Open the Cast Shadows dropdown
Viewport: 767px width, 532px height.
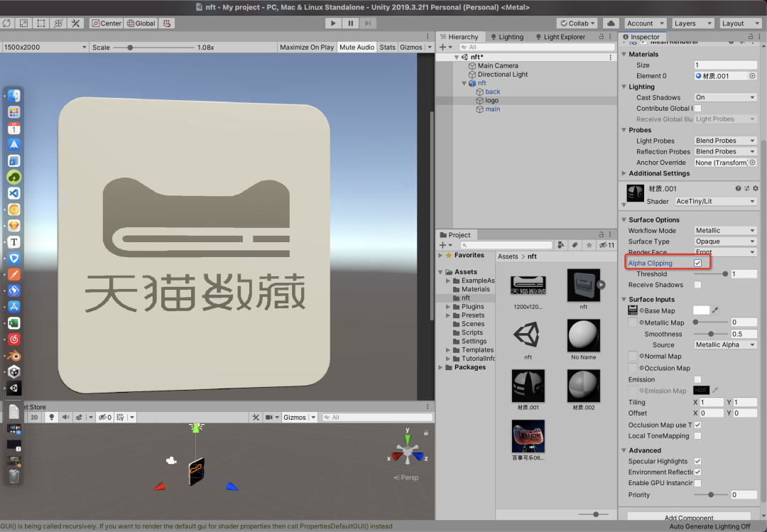[725, 97]
